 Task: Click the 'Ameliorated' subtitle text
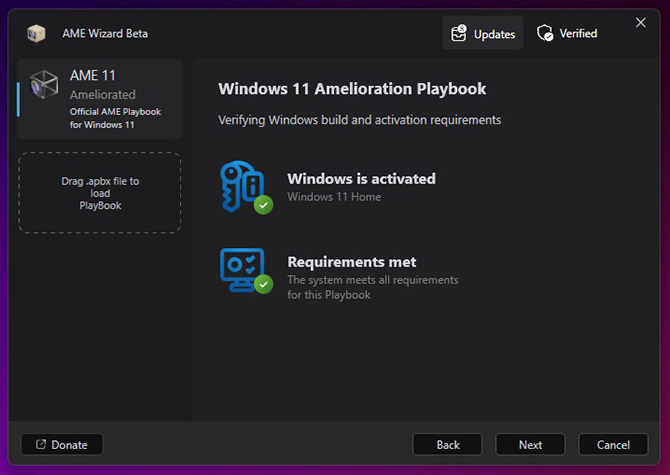tap(103, 94)
